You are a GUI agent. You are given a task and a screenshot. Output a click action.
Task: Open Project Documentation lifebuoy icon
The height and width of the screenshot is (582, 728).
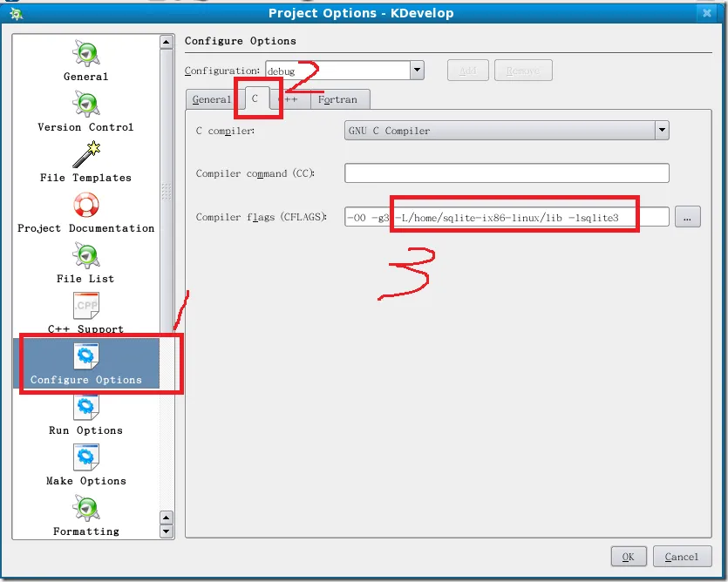86,205
